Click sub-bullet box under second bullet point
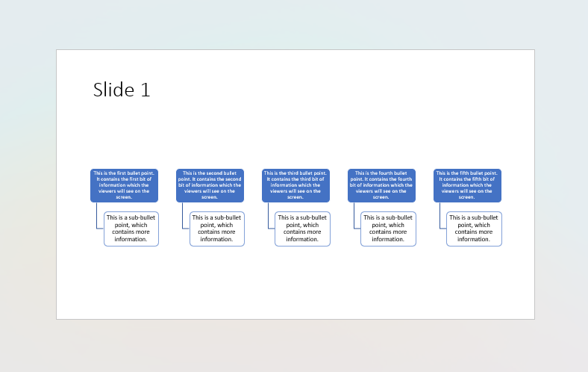The width and height of the screenshot is (588, 372). point(217,229)
